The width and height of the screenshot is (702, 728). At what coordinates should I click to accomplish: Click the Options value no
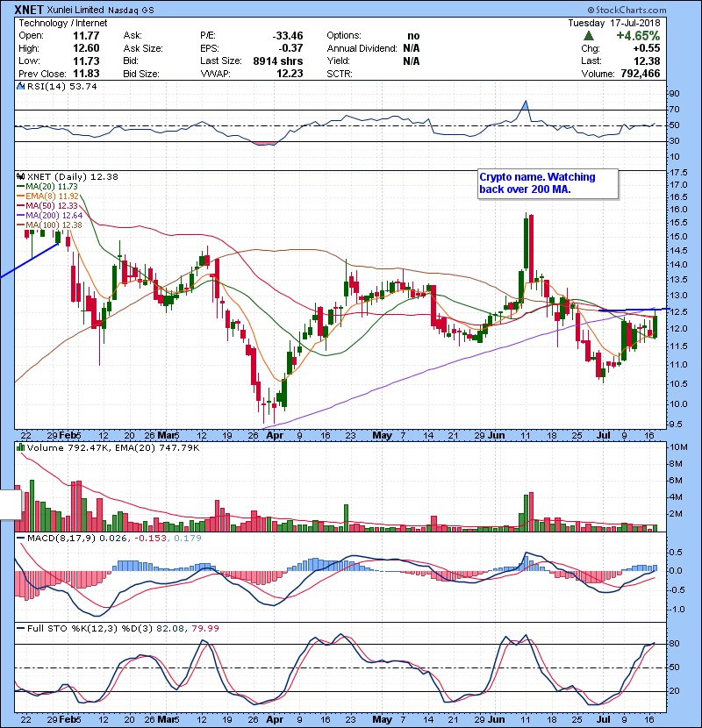[413, 36]
